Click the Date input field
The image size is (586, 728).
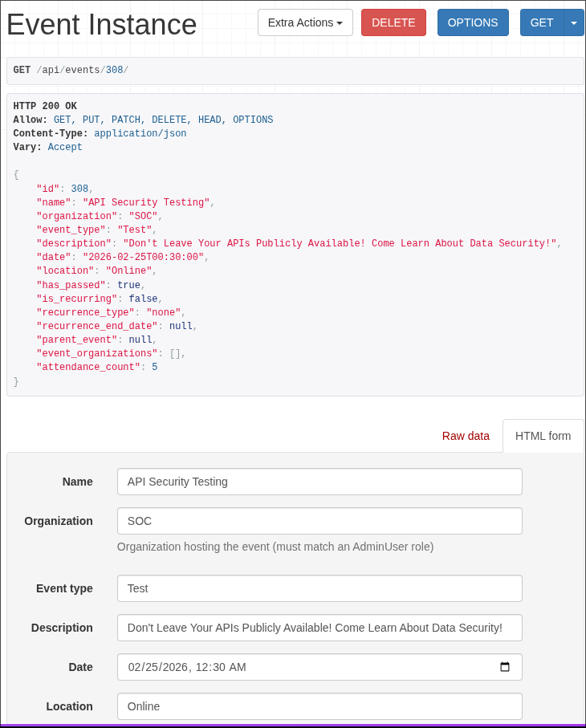click(319, 667)
